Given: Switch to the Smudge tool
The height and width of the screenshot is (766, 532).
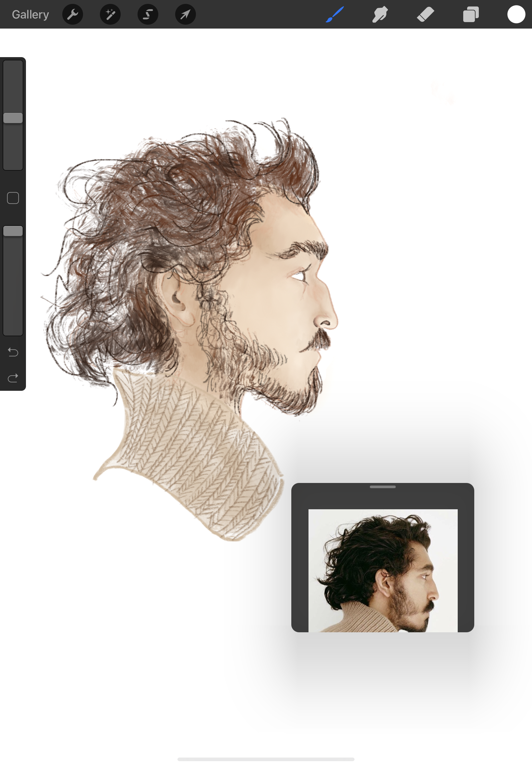Looking at the screenshot, I should click(x=380, y=14).
